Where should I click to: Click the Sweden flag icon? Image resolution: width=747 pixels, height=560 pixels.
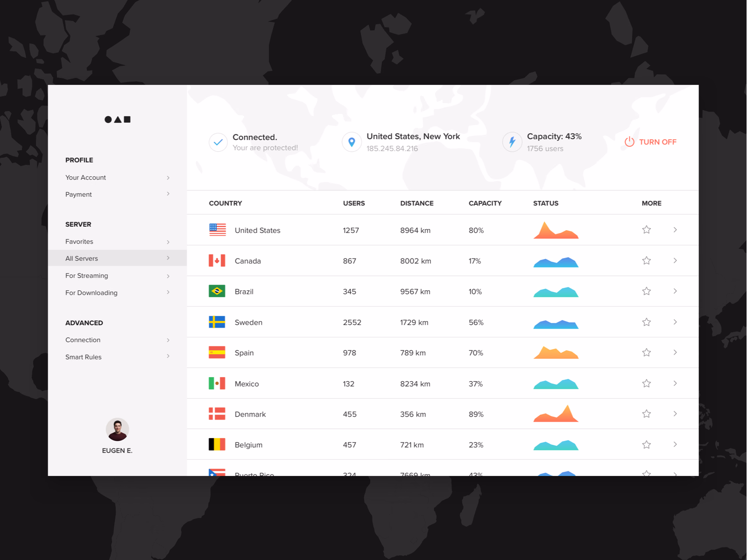(x=217, y=322)
